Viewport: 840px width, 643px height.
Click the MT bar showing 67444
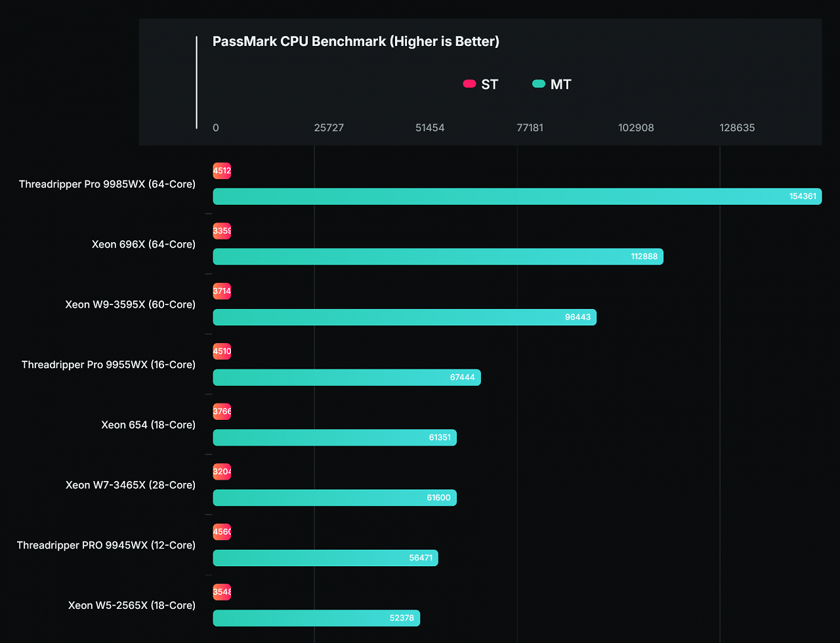pos(346,377)
